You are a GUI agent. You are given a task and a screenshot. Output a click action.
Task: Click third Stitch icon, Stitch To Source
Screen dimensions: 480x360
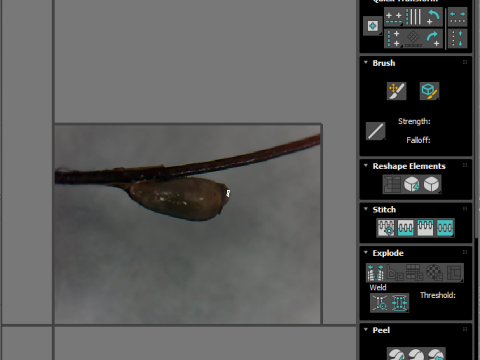[x=425, y=228]
